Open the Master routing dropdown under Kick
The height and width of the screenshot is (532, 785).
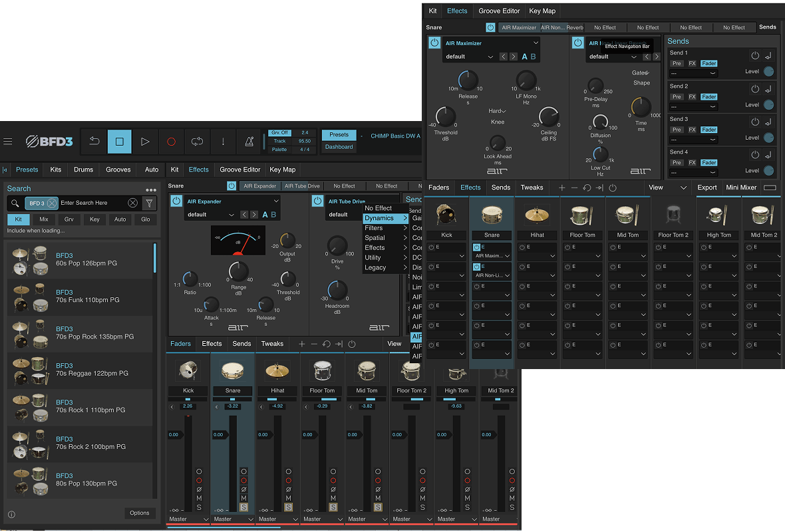click(188, 519)
